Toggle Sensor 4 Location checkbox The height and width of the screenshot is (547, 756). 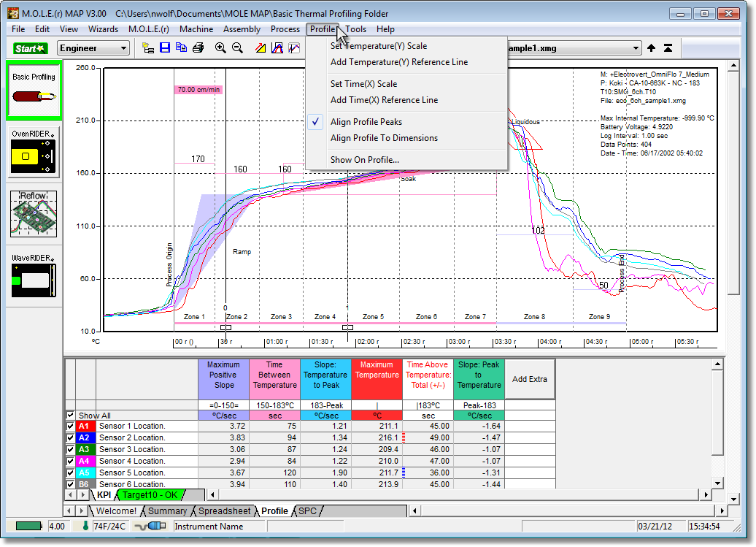click(x=70, y=461)
